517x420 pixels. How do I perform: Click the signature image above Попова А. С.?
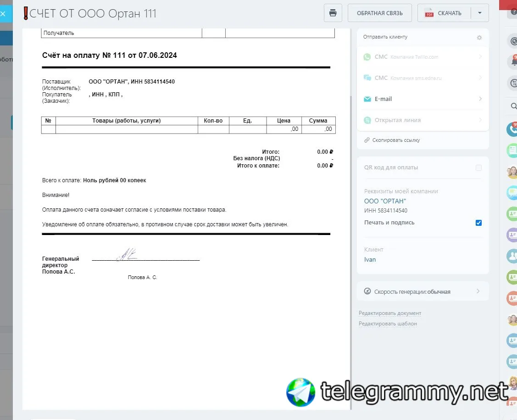[x=127, y=254]
